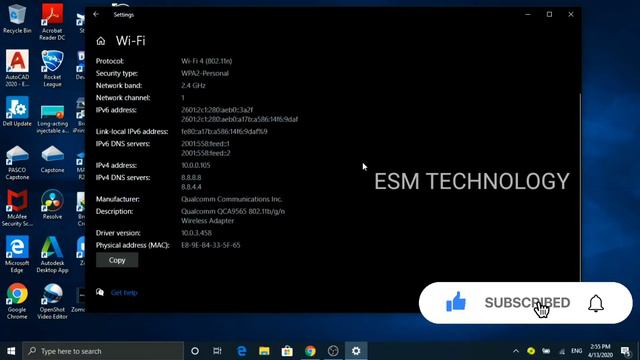Open OBS Studio taskbar icon
The height and width of the screenshot is (360, 640).
pyautogui.click(x=333, y=351)
